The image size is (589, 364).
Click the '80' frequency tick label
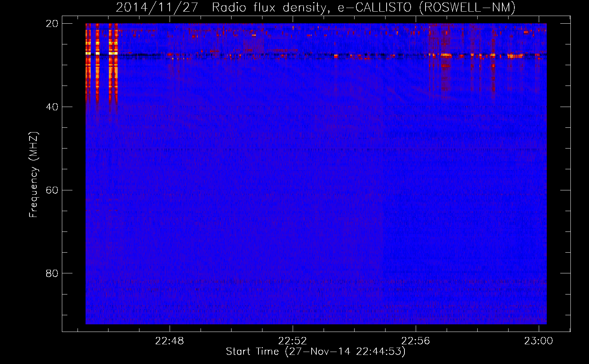(x=52, y=273)
